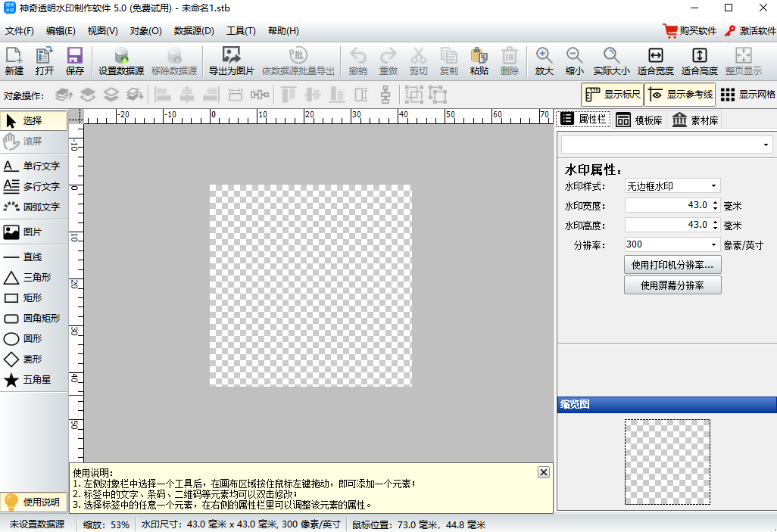
Task: Open the Object (对象) menu
Action: [x=145, y=31]
